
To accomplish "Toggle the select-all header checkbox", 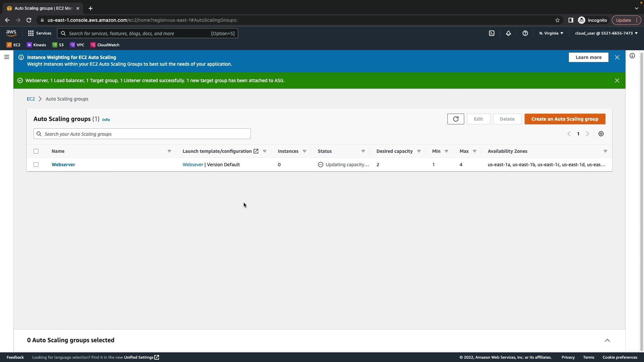I will pos(36,151).
